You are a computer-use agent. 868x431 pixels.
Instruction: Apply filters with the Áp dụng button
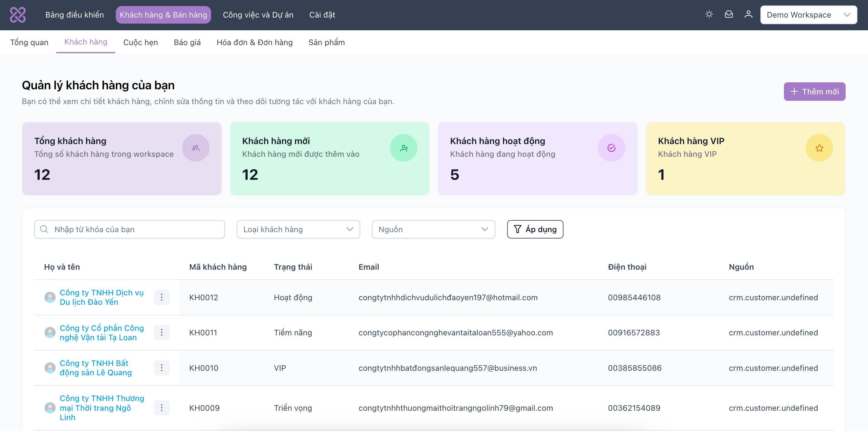(535, 229)
